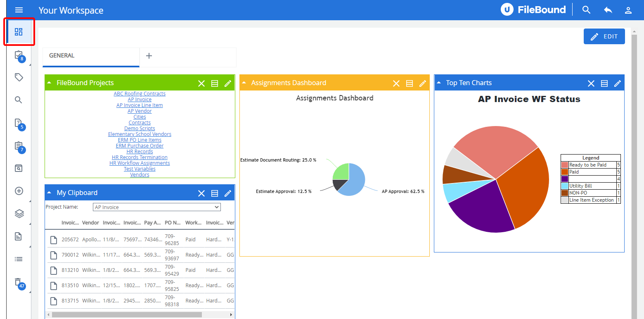The image size is (644, 319).
Task: Close the Assignments Dashboard panel
Action: [x=396, y=83]
